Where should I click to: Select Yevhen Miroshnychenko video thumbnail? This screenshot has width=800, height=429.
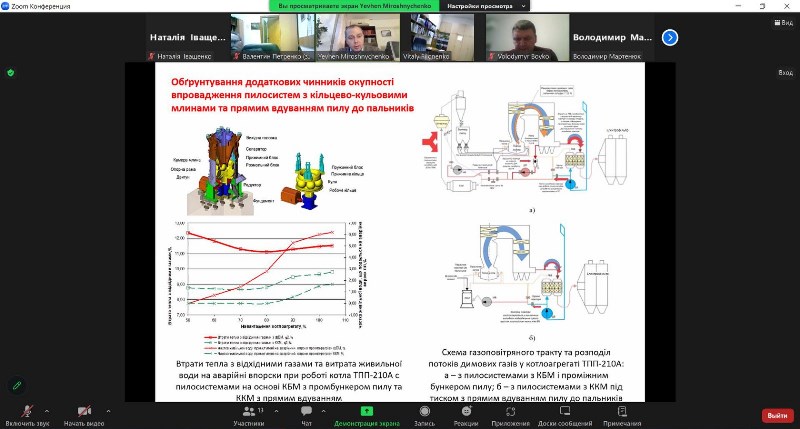357,38
